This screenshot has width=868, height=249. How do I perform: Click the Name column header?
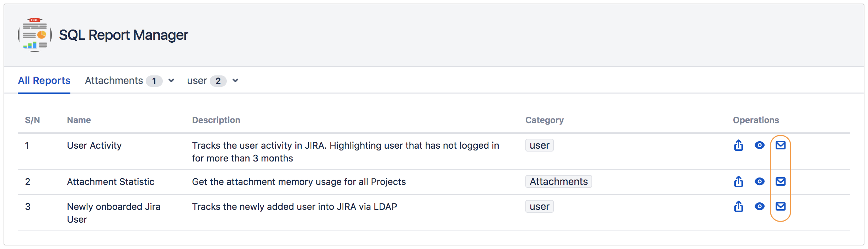[79, 120]
